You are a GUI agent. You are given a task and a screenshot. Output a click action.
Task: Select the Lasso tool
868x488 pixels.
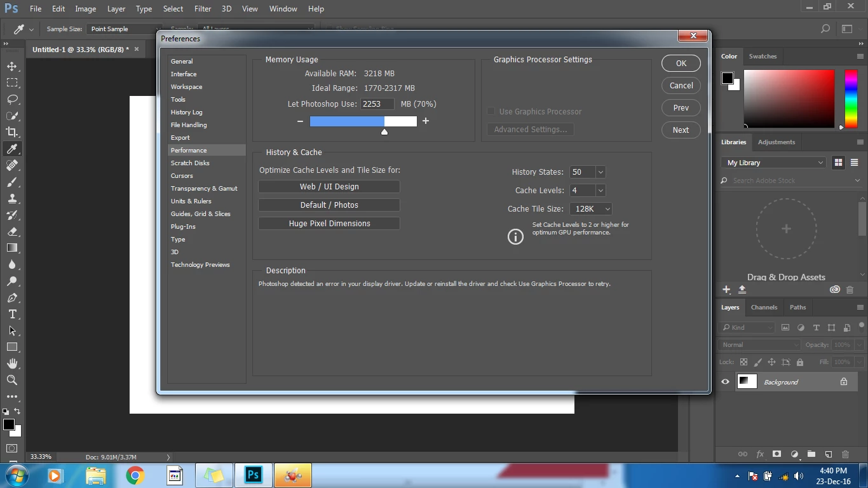click(12, 99)
